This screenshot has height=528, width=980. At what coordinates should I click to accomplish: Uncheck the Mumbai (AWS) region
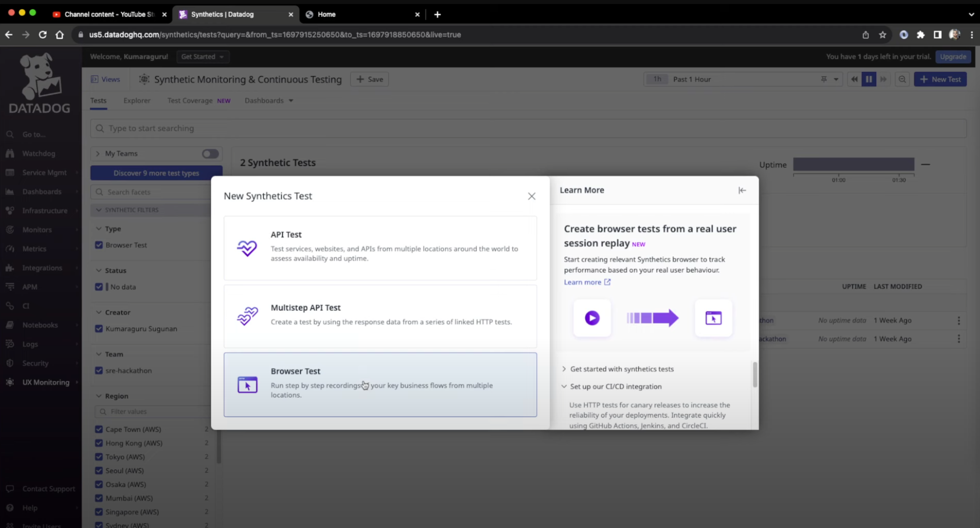(99, 498)
